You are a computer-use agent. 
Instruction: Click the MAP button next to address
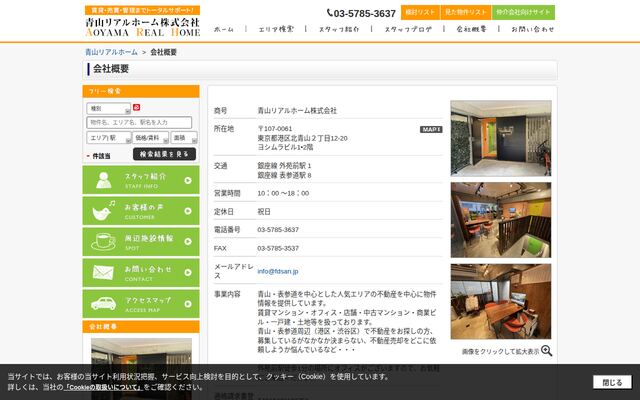431,129
